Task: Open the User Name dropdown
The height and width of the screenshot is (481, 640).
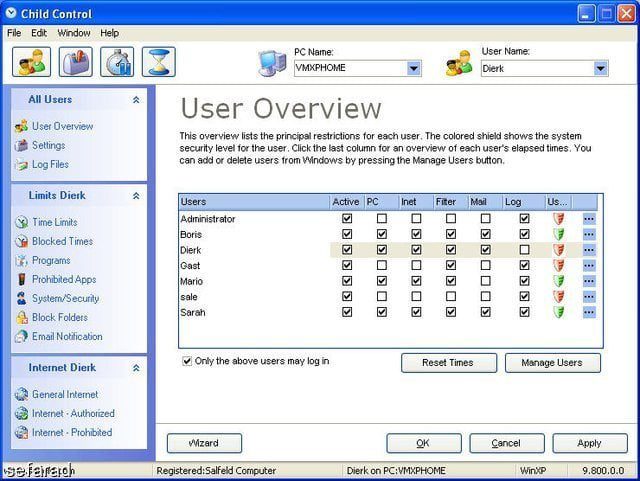Action: 600,69
